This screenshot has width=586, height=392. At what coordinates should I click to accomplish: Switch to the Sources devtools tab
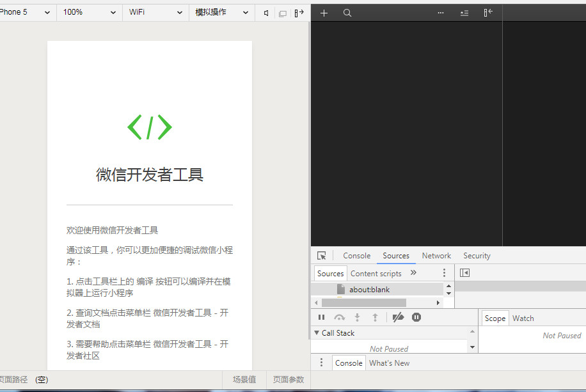point(396,256)
